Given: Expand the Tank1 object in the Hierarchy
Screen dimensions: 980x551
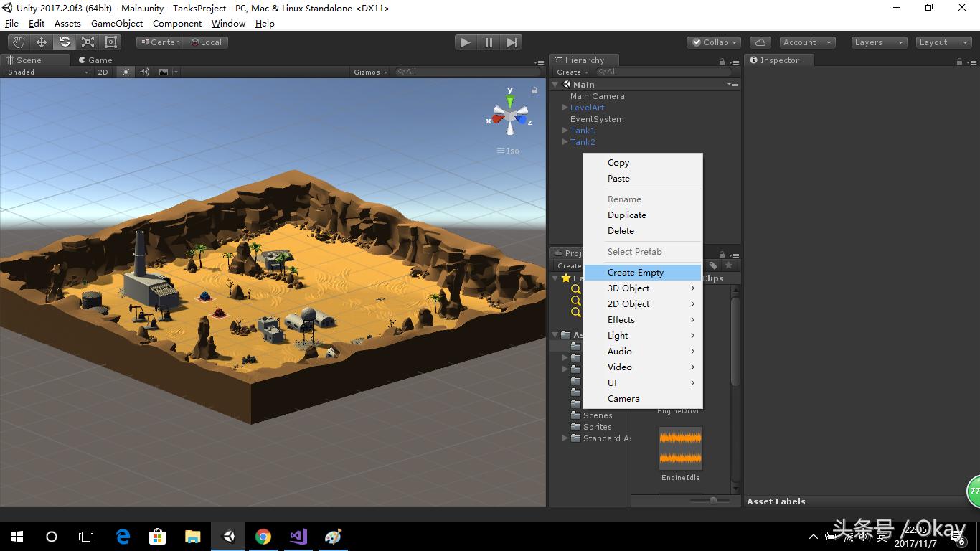Looking at the screenshot, I should pyautogui.click(x=565, y=131).
